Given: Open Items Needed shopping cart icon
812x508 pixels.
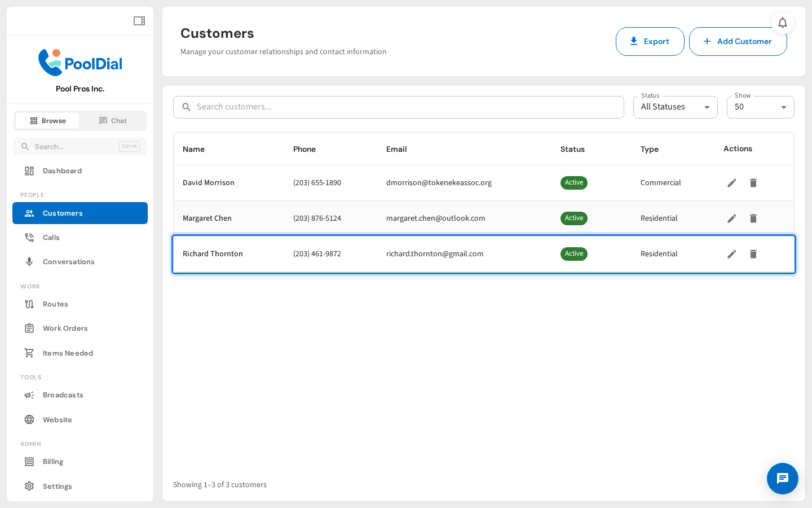Looking at the screenshot, I should (29, 353).
